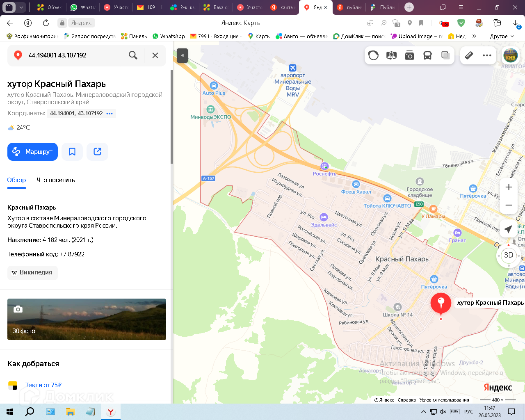This screenshot has width=525, height=420.
Task: Switch to the 1091 mail tab
Action: point(149,7)
